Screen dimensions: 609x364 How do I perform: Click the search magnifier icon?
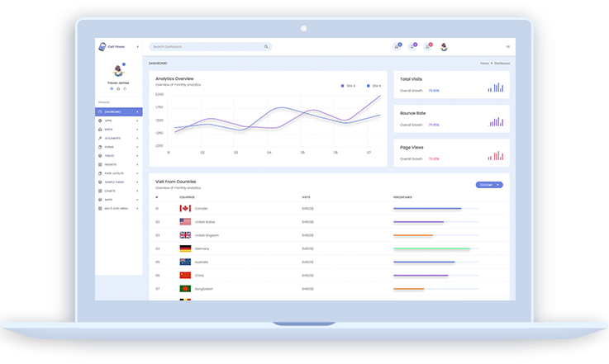[265, 47]
